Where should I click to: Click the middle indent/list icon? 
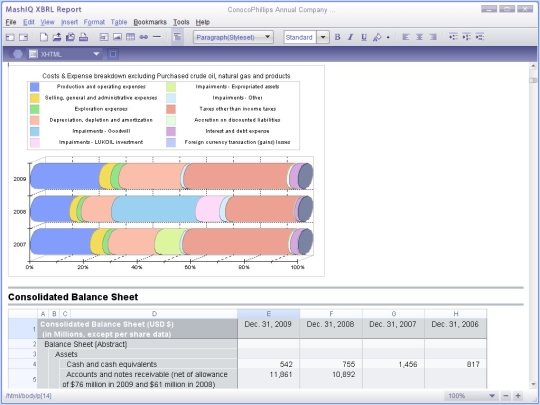[466, 37]
